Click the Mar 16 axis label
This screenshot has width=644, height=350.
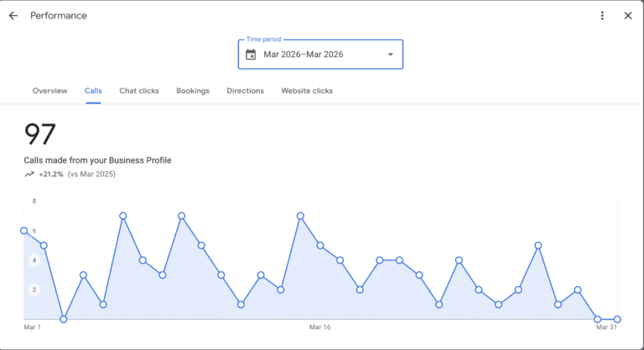click(320, 328)
